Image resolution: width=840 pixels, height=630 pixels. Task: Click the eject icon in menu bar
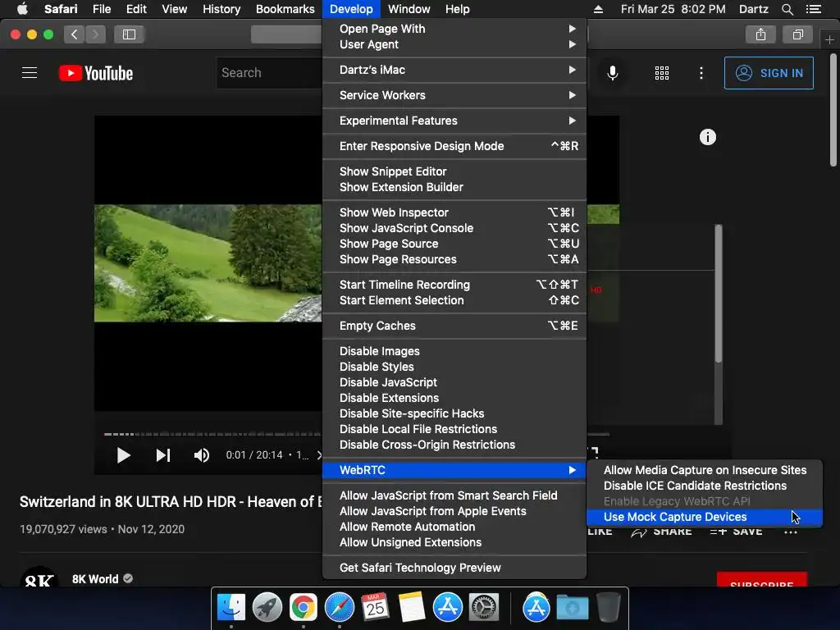[x=598, y=9]
